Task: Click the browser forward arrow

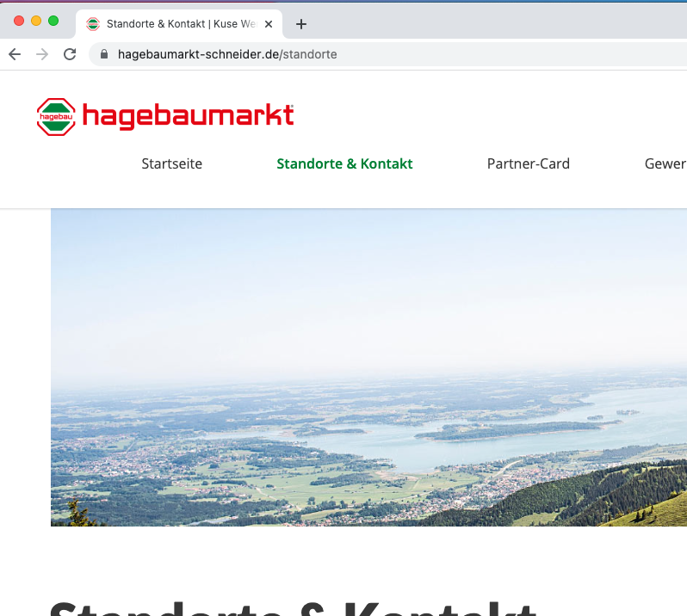Action: click(x=42, y=54)
